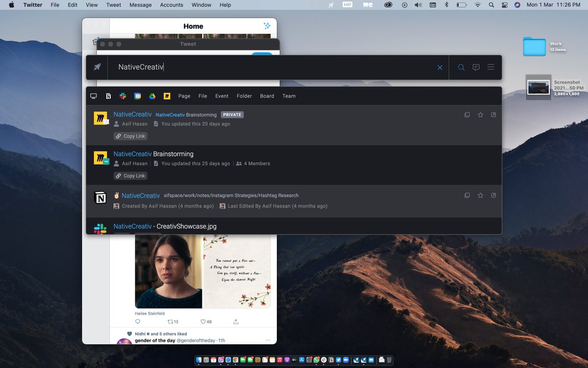This screenshot has height=368, width=588.
Task: Open the feedback chat bubble icon
Action: point(476,67)
